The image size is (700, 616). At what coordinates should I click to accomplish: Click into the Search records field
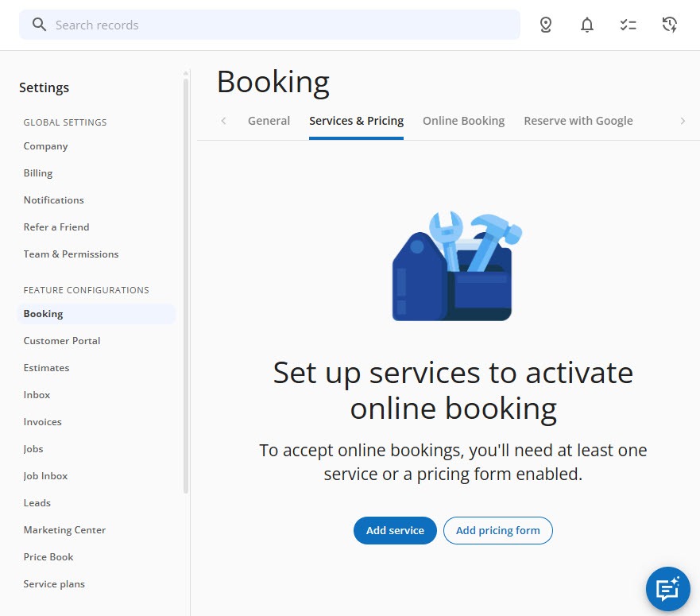coord(269,25)
